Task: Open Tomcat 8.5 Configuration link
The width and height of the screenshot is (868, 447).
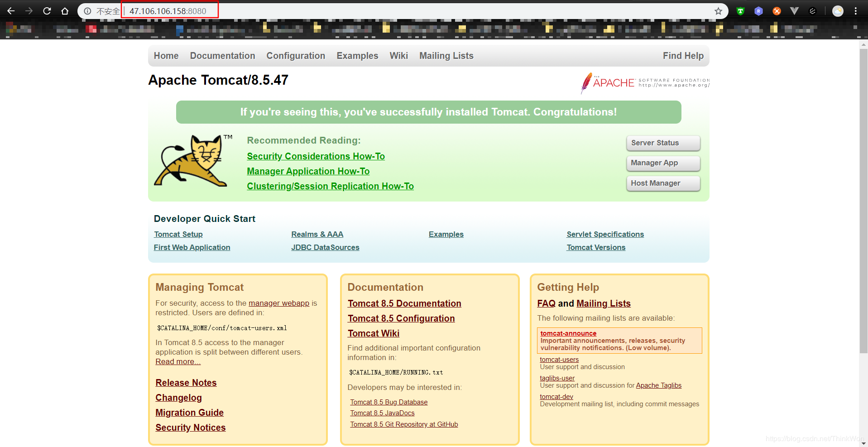Action: coord(401,318)
